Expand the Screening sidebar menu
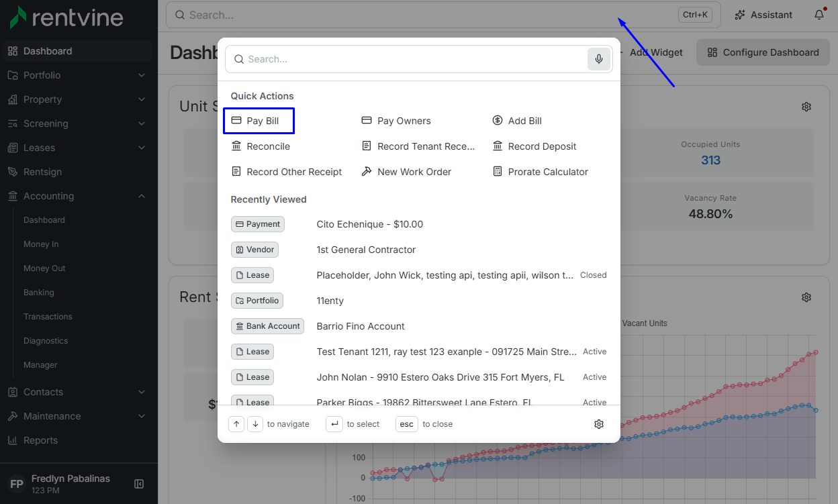This screenshot has width=838, height=504. (79, 123)
